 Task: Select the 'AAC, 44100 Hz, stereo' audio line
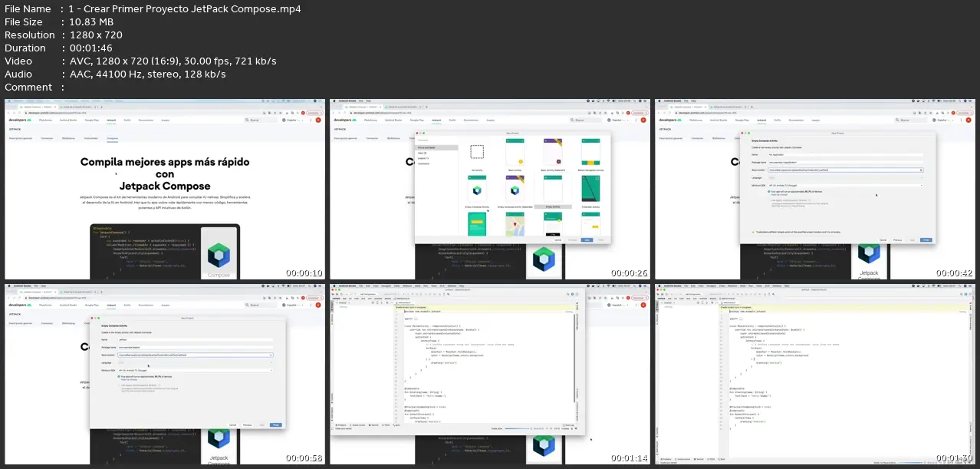point(124,74)
